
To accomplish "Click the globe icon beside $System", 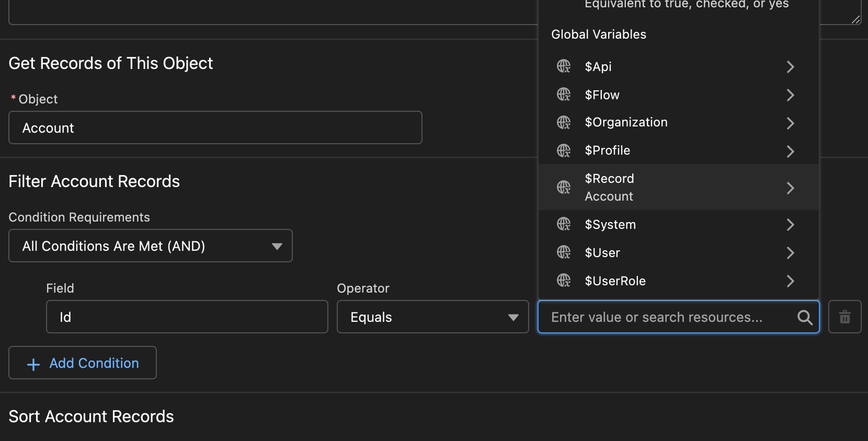I will coord(564,224).
